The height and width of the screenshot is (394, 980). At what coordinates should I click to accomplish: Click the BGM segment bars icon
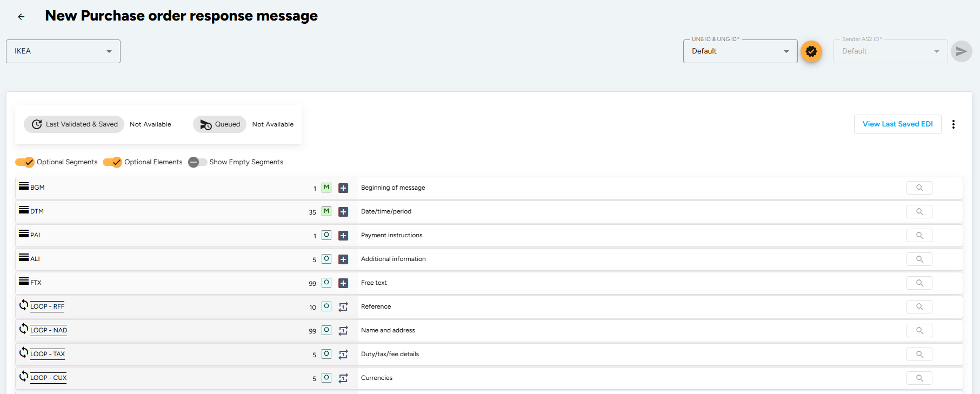coord(24,186)
